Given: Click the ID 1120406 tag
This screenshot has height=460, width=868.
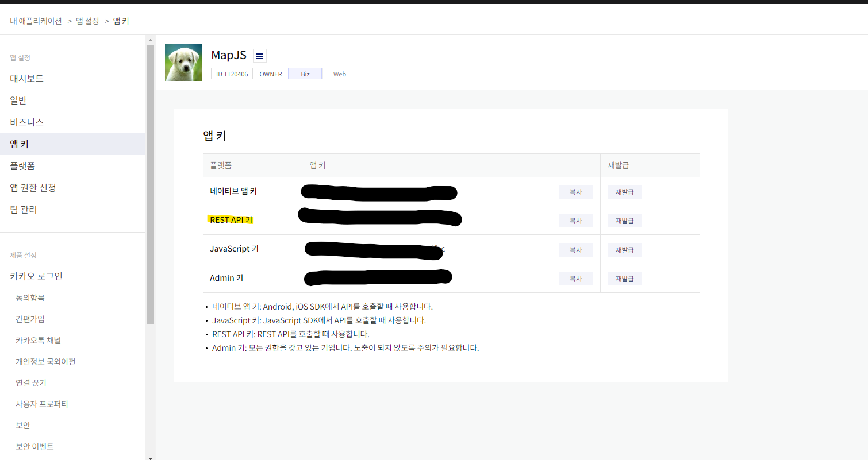Looking at the screenshot, I should tap(232, 74).
